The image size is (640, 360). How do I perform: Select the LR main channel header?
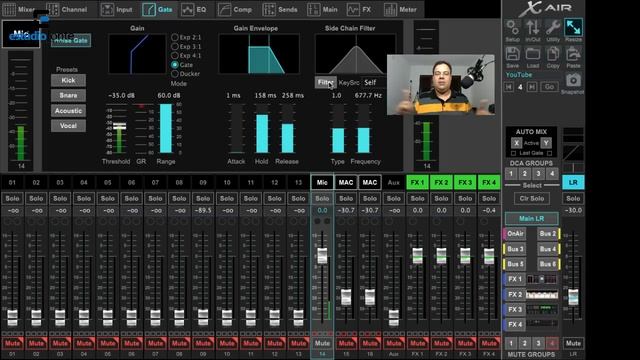point(573,182)
